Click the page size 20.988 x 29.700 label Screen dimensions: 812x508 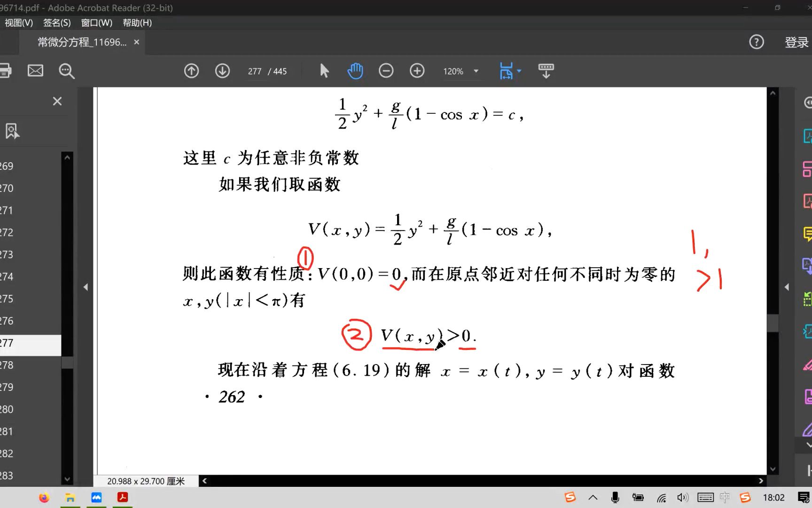[146, 481]
